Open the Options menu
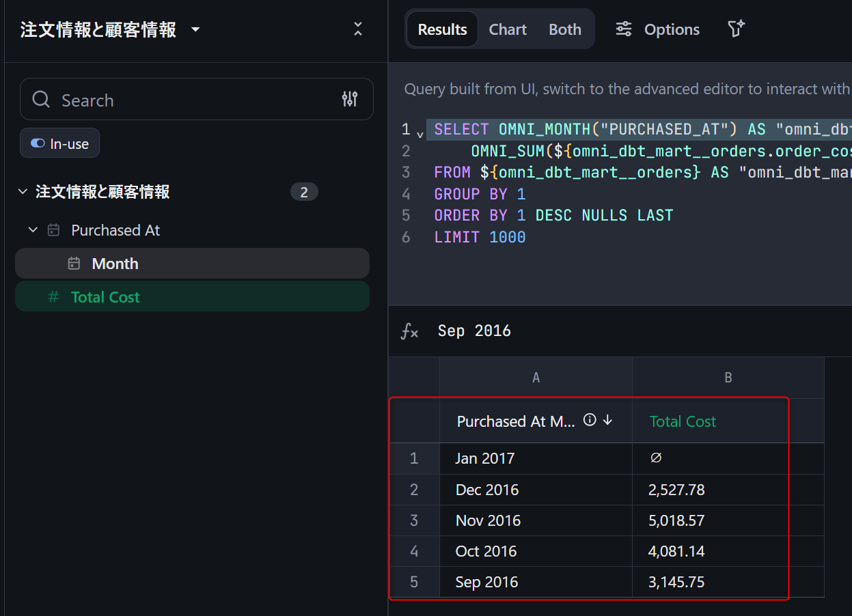The height and width of the screenshot is (616, 852). 657,29
